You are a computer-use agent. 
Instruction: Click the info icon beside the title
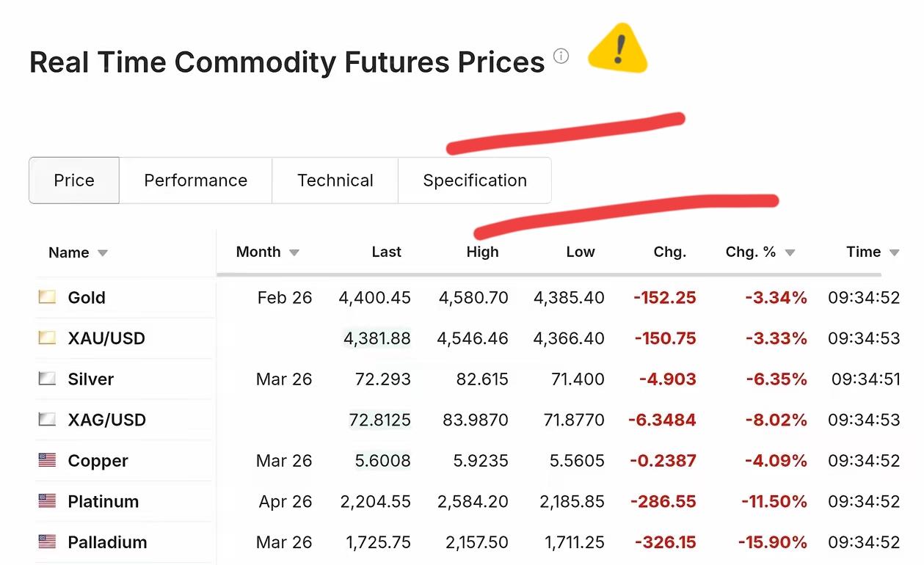561,56
